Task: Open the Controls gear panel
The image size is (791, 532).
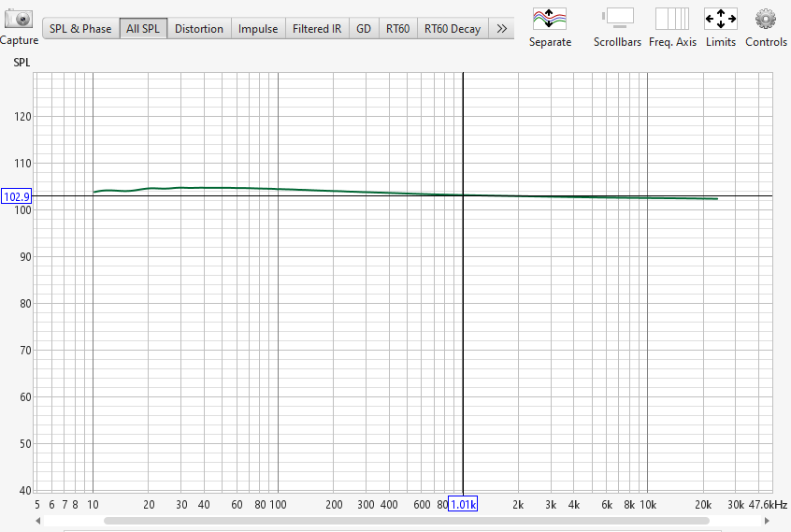Action: point(766,18)
